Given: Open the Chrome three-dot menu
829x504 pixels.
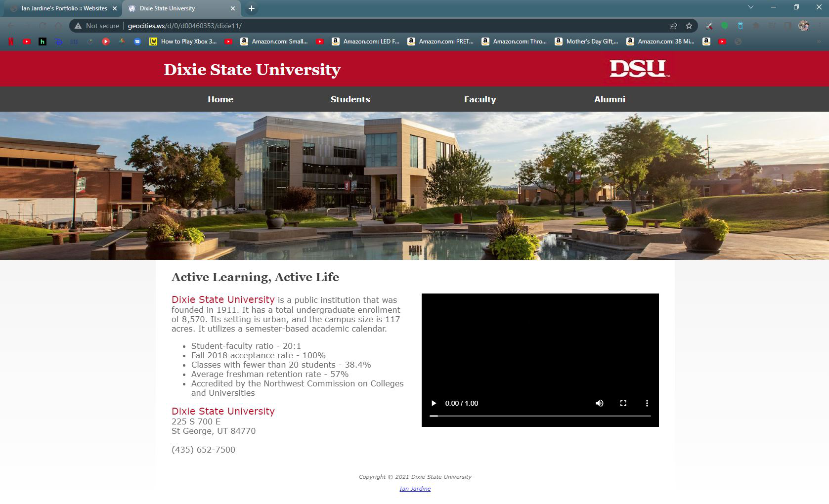Looking at the screenshot, I should (820, 26).
